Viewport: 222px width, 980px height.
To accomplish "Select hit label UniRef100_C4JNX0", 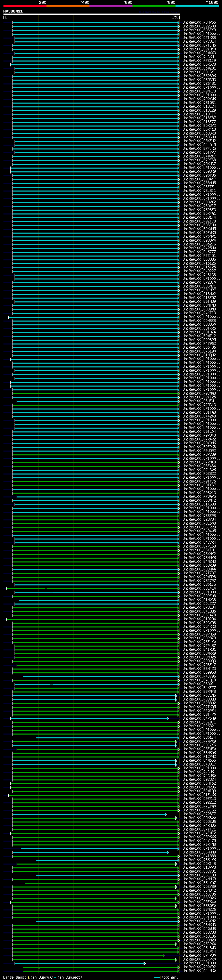I will click(x=199, y=971).
